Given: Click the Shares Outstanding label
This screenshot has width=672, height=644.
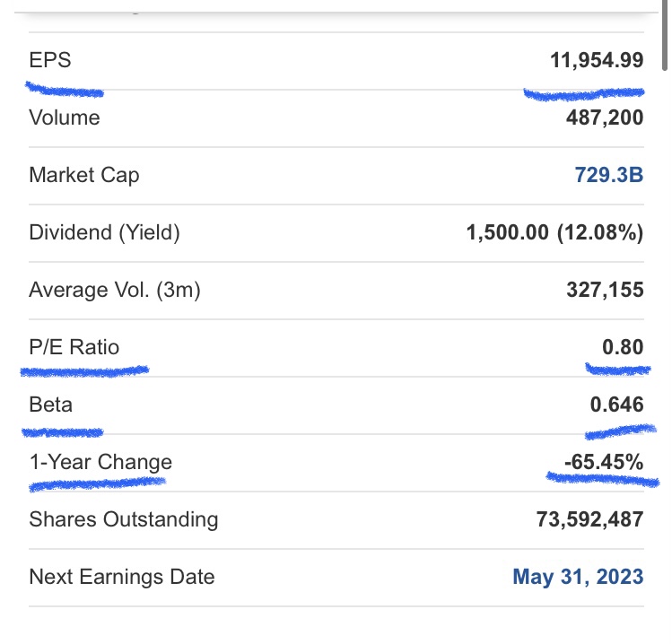Looking at the screenshot, I should pyautogui.click(x=123, y=519).
